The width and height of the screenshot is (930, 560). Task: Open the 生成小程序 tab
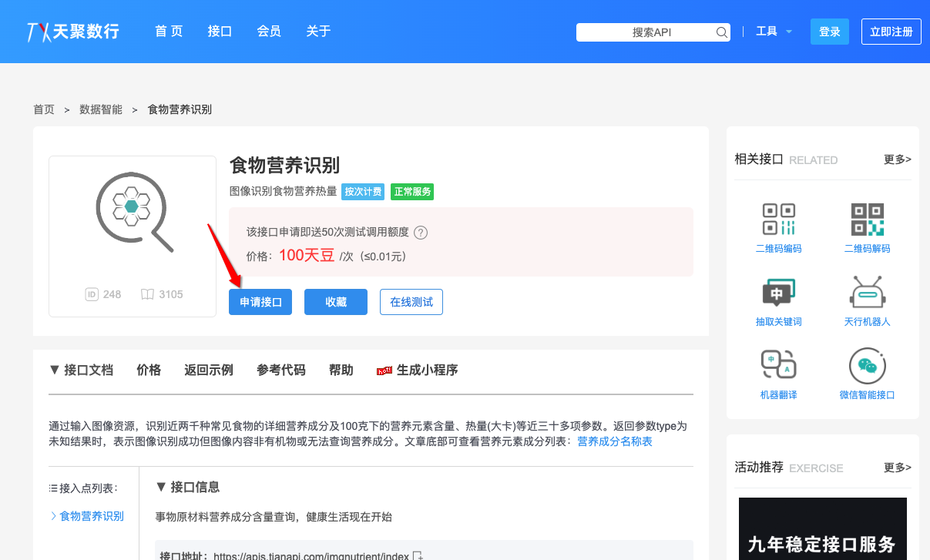pyautogui.click(x=428, y=370)
